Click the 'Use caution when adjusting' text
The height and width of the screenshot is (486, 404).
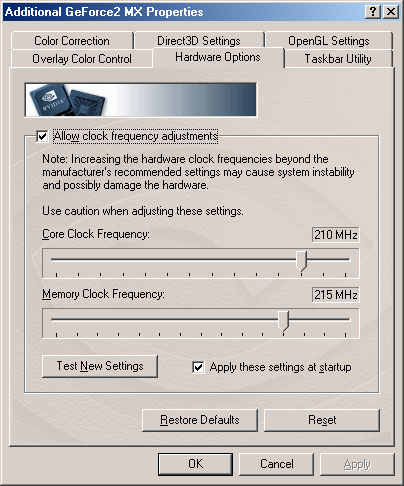(143, 211)
